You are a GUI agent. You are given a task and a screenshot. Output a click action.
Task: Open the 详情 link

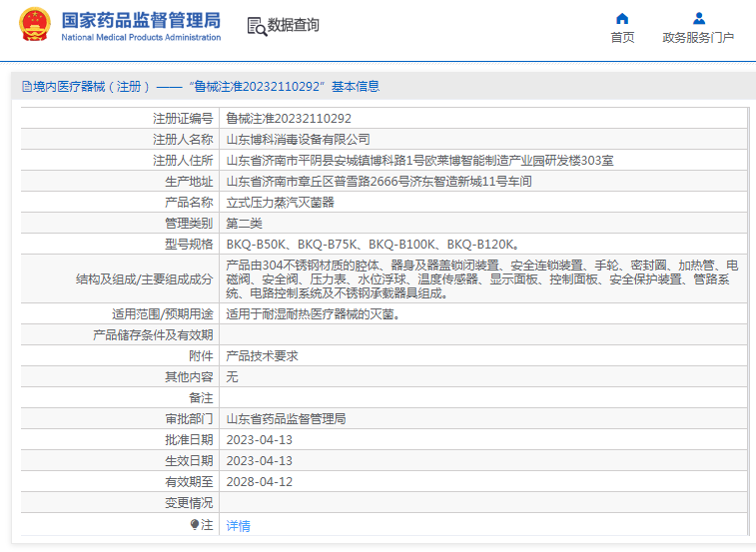[x=238, y=525]
